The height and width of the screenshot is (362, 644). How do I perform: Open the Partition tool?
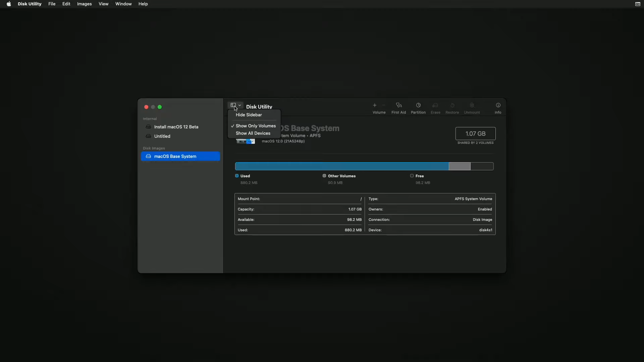pos(418,107)
